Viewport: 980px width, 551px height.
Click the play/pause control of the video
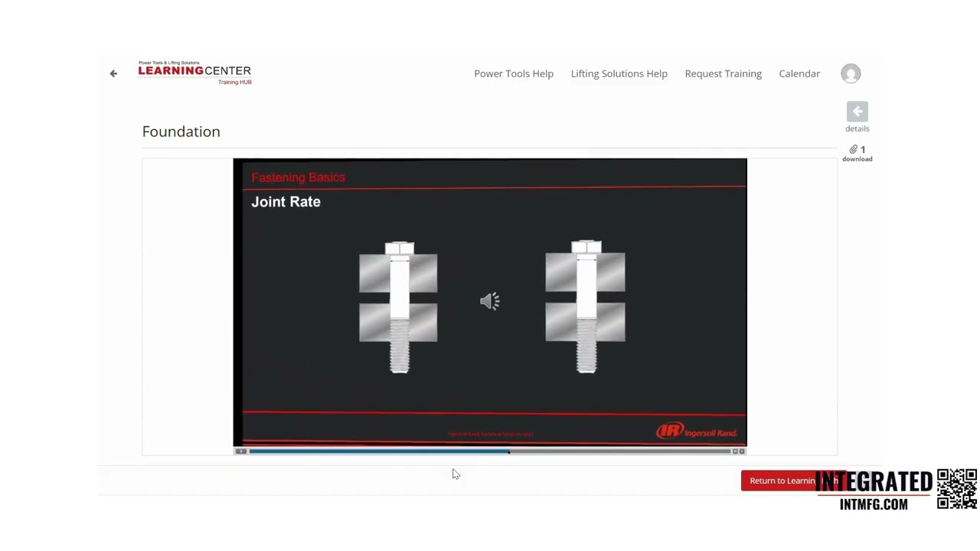240,452
